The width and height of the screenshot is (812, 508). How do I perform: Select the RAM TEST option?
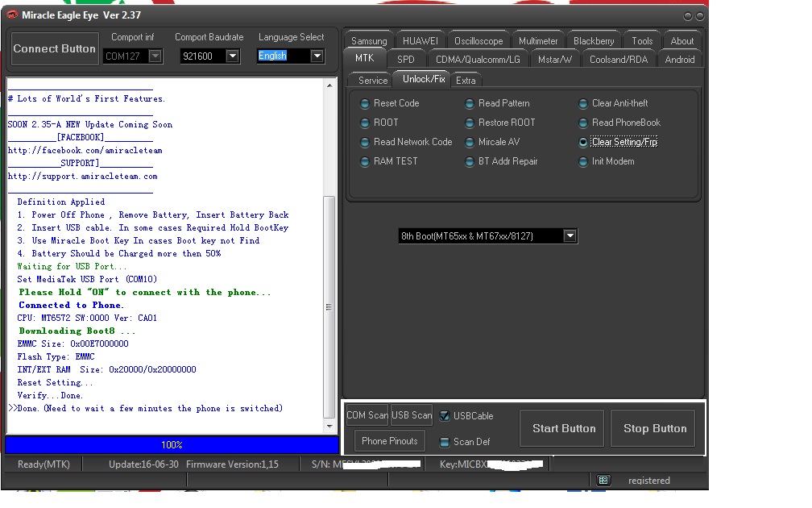click(389, 161)
